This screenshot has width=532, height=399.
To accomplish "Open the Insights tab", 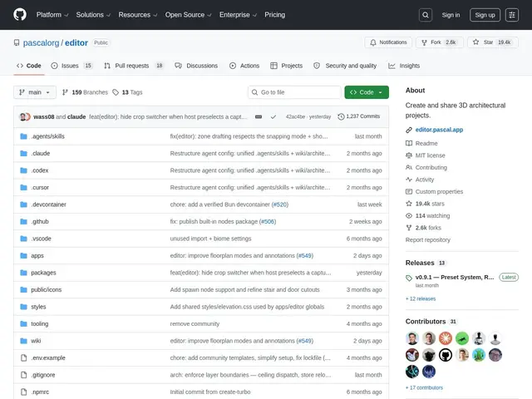I will click(x=404, y=66).
